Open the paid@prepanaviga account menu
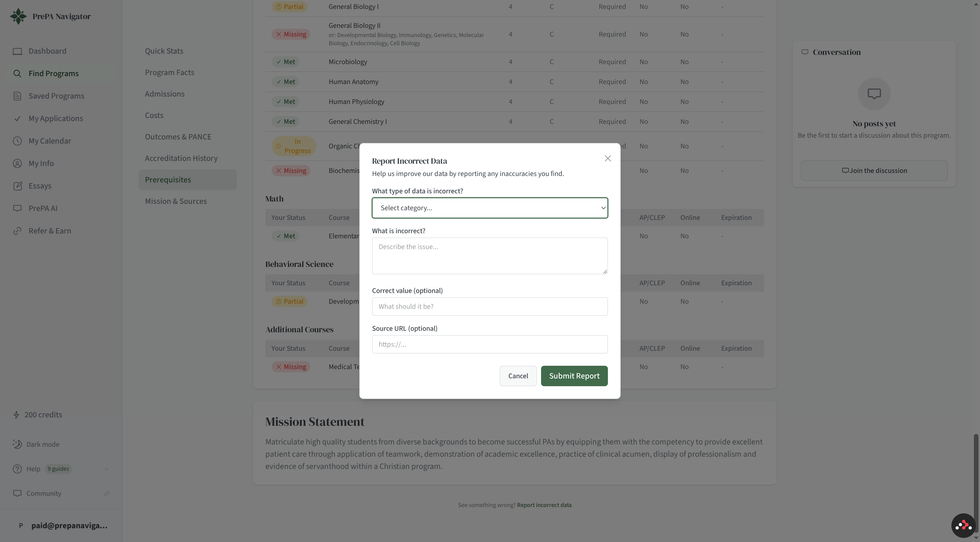The image size is (980, 542). click(61, 525)
